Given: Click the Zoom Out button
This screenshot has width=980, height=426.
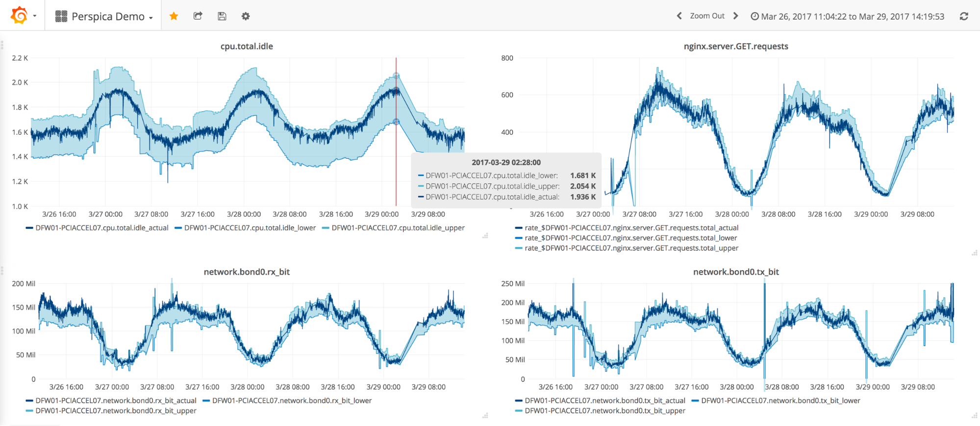Looking at the screenshot, I should point(707,16).
